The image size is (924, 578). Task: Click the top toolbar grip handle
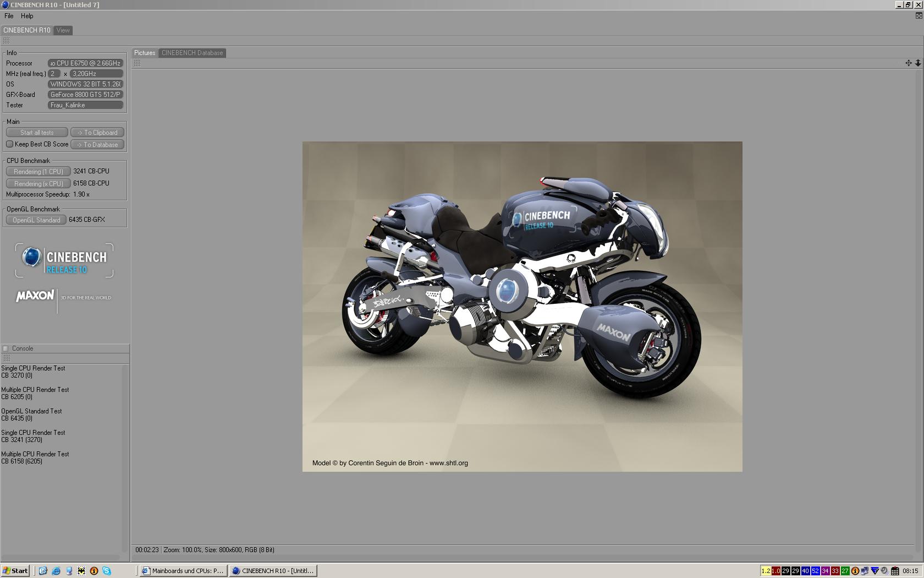click(7, 41)
